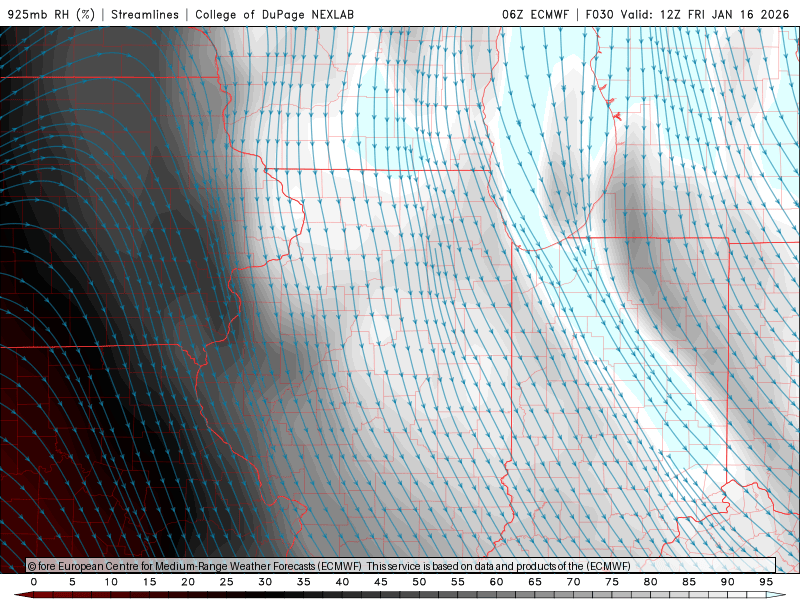800x600 pixels.
Task: Select the '70' color scale label
Action: tap(573, 582)
